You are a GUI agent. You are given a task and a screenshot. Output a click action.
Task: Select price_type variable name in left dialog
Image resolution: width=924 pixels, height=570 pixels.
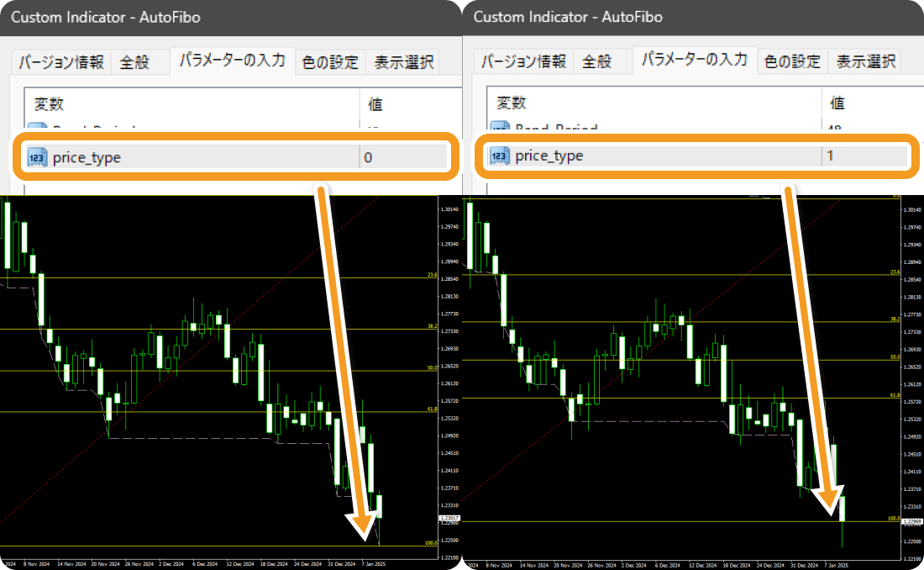click(87, 157)
